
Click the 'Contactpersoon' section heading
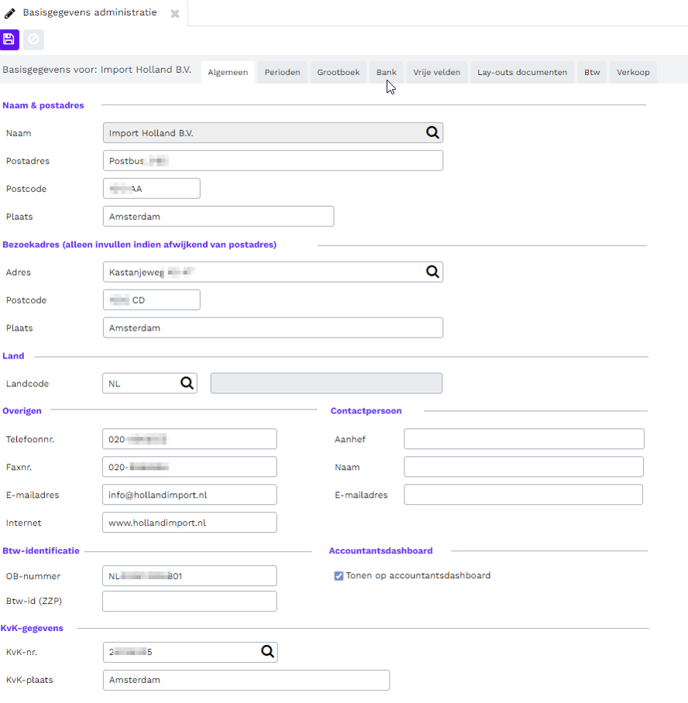pyautogui.click(x=366, y=411)
